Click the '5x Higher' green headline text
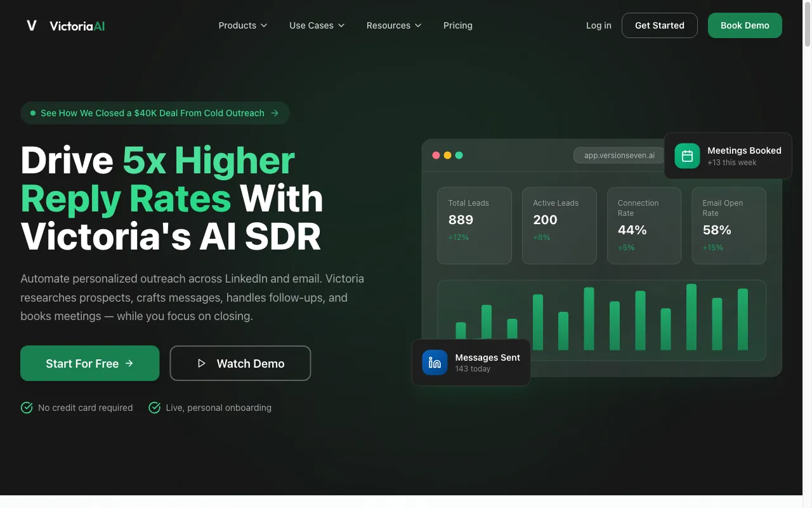 tap(209, 160)
